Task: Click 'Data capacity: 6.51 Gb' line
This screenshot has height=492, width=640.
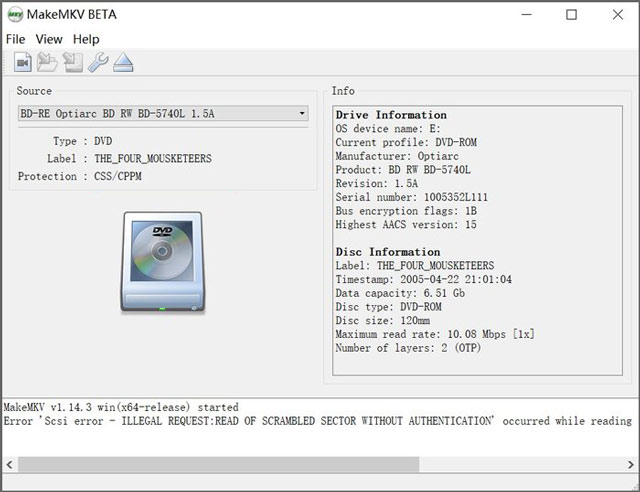Action: [x=400, y=293]
